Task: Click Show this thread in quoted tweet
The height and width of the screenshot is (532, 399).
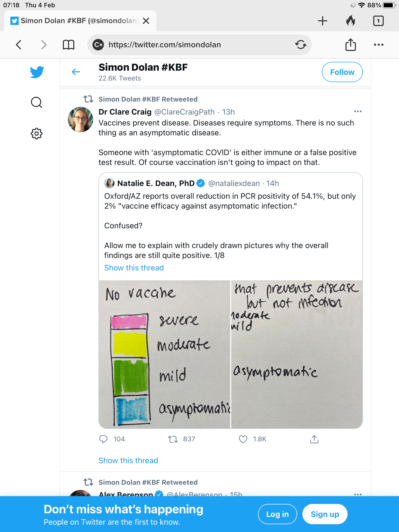Action: [134, 268]
